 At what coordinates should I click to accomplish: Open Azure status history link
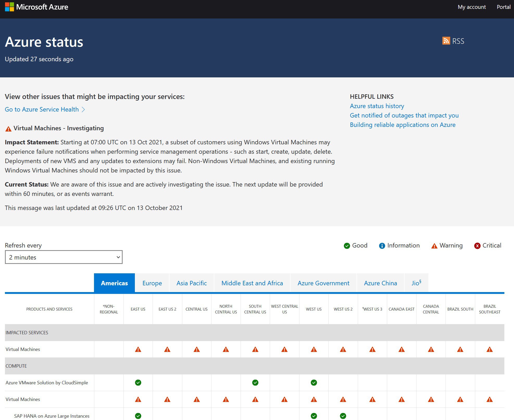(377, 106)
